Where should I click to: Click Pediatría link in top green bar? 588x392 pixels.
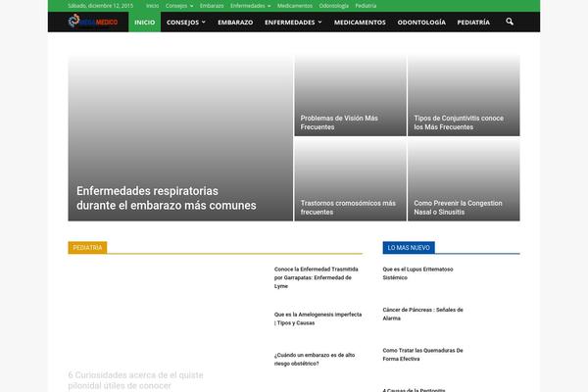click(x=366, y=5)
